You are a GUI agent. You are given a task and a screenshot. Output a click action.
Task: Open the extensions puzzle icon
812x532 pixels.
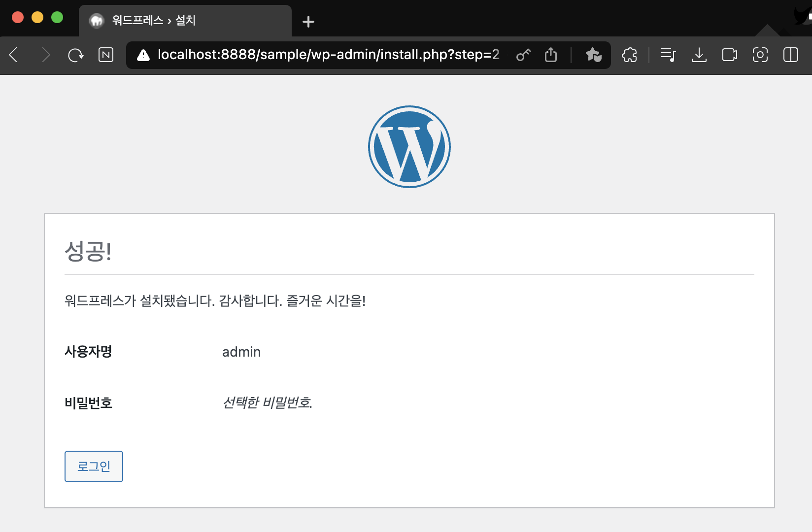[629, 55]
